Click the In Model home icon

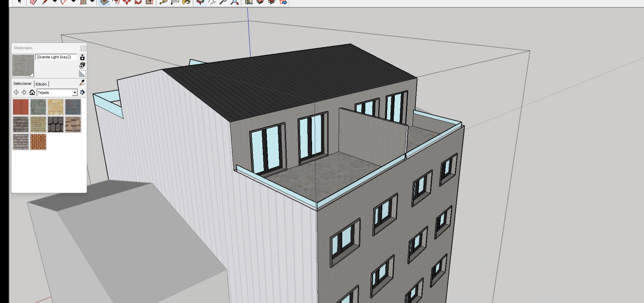pyautogui.click(x=32, y=92)
